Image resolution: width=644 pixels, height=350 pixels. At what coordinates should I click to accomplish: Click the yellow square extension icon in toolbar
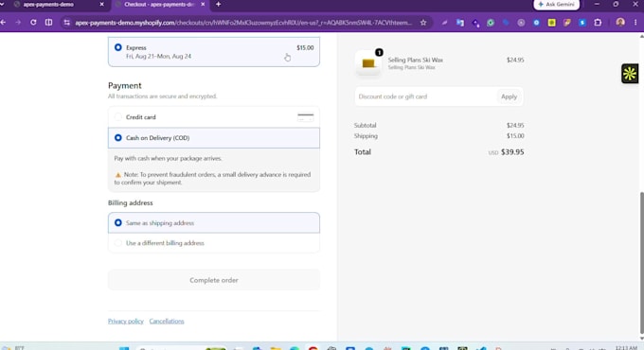pyautogui.click(x=551, y=23)
